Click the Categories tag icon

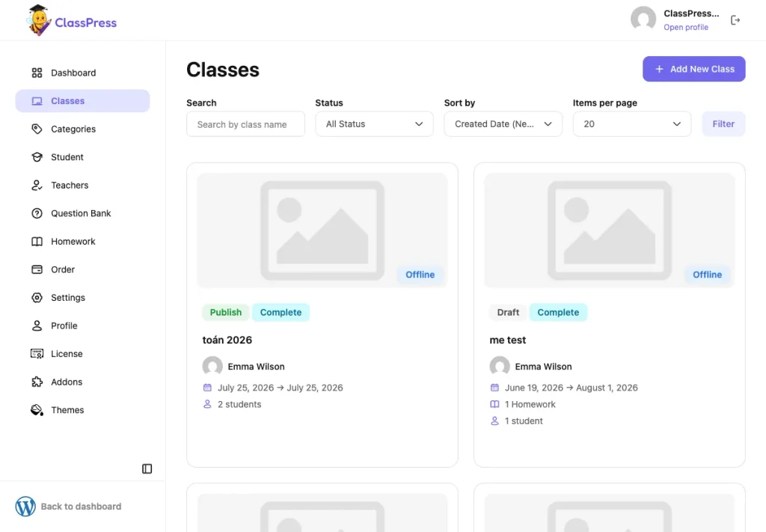coord(37,129)
